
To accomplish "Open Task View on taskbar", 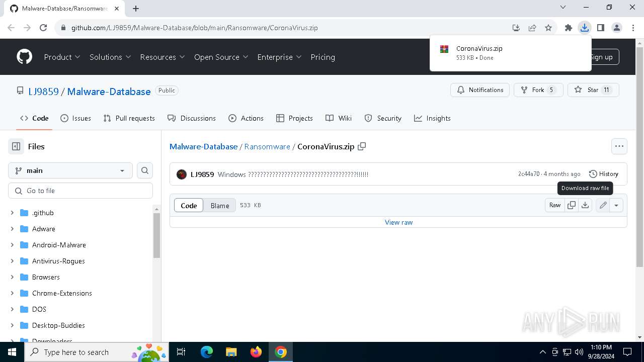I will [x=182, y=352].
